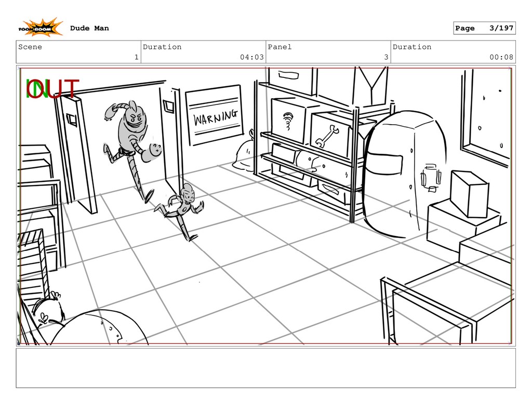
Task: Click the Toon Boom logo
Action: pos(41,28)
